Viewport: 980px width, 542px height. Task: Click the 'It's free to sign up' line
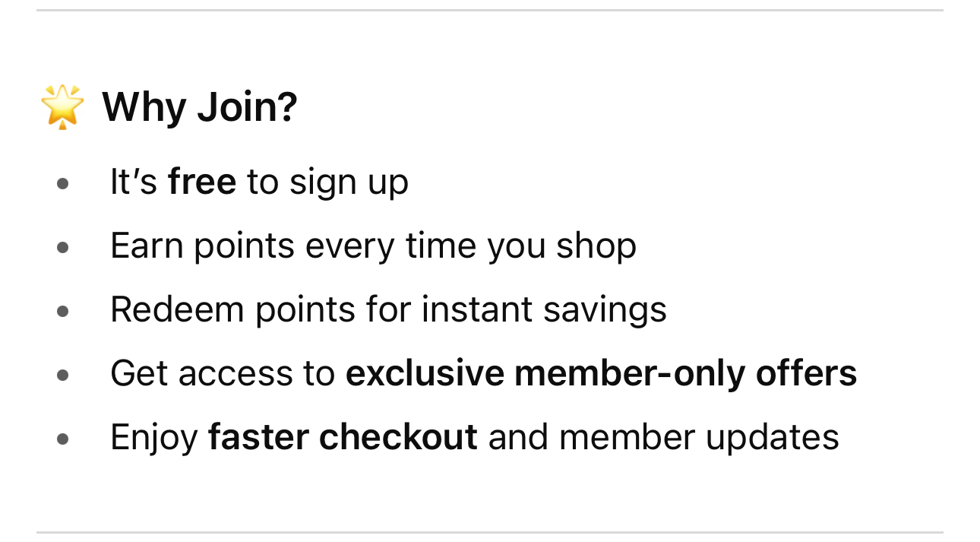pos(259,183)
